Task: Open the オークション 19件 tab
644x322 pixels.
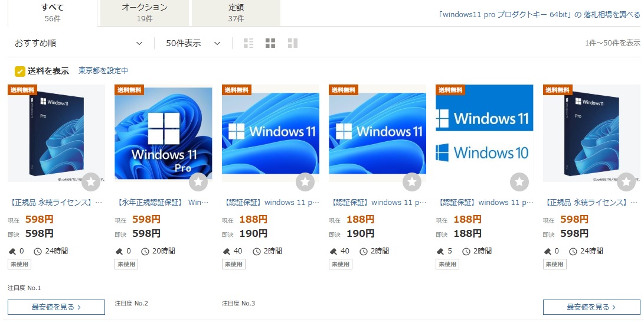Action: (145, 13)
